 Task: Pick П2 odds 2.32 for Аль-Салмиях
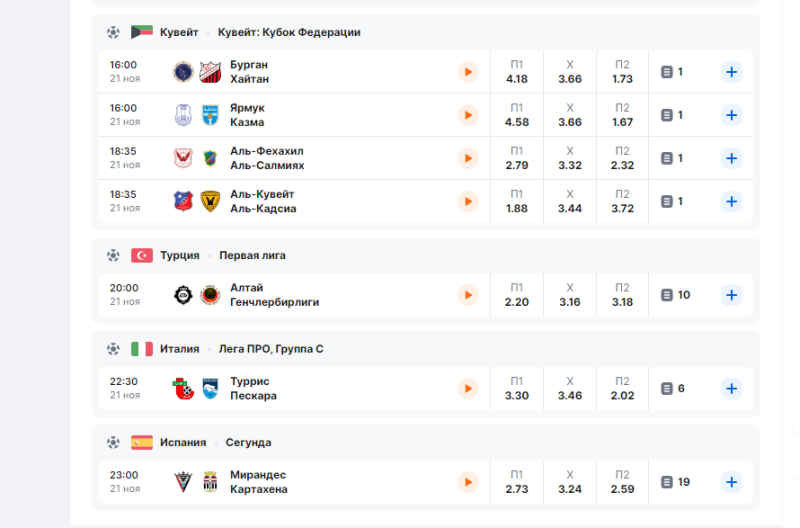pos(622,158)
